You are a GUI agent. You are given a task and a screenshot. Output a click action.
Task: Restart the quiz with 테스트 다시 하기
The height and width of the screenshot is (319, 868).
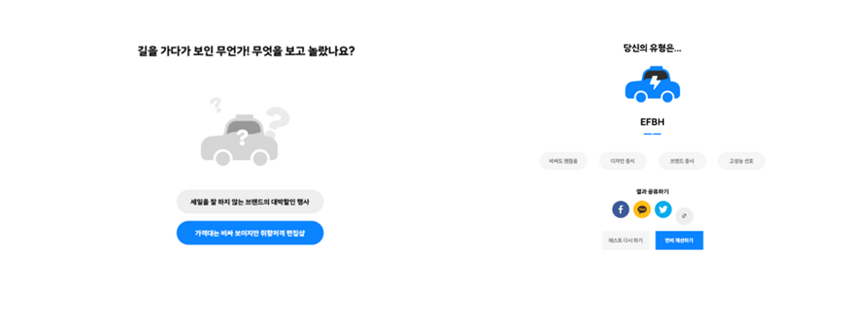(x=625, y=240)
